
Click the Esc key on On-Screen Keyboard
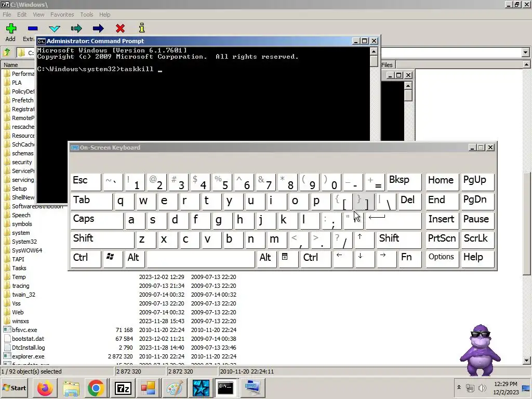point(86,181)
